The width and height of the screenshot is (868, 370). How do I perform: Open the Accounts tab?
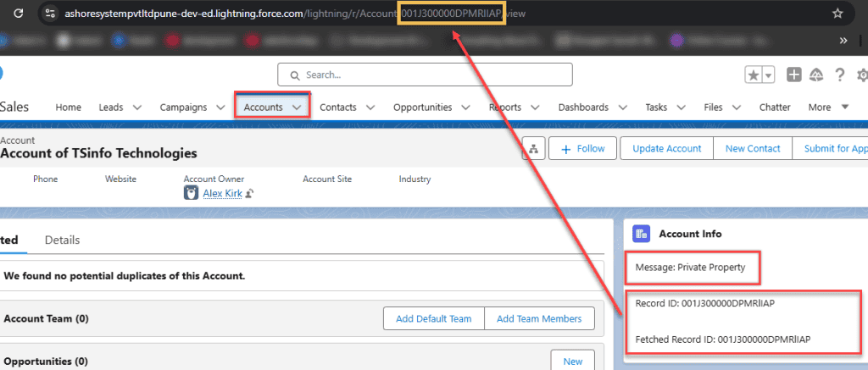point(263,108)
